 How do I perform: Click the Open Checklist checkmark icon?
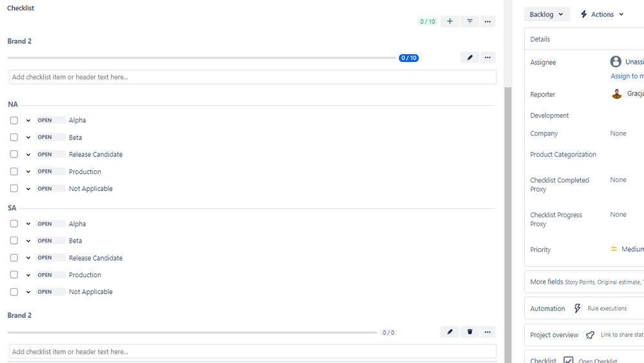coord(569,360)
